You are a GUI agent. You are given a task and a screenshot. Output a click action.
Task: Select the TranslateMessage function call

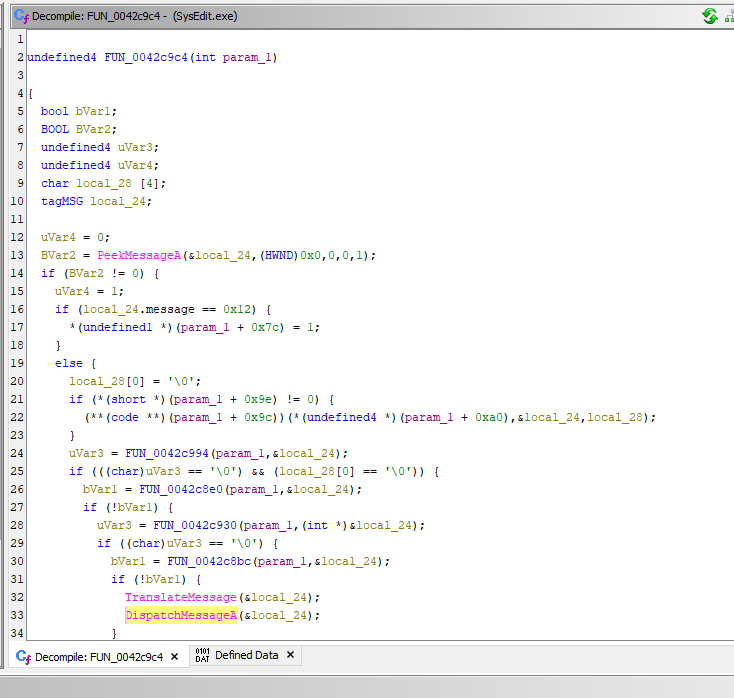point(181,597)
